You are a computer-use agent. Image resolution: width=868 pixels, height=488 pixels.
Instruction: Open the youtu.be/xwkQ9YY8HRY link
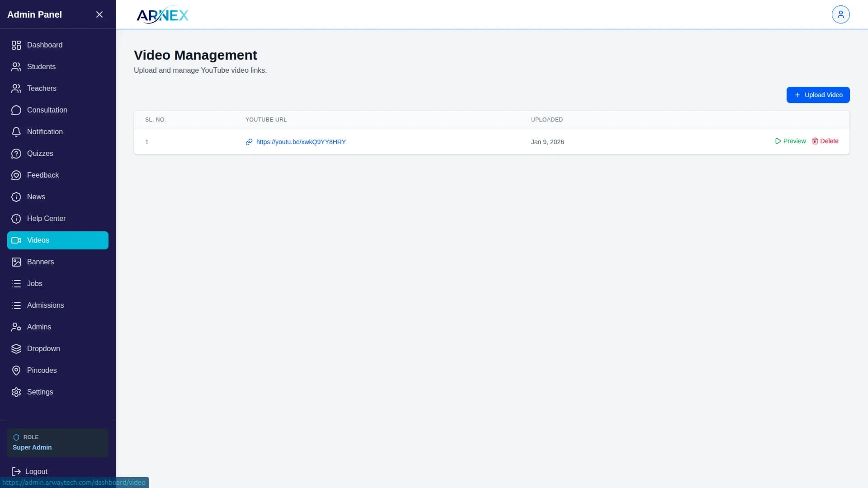pyautogui.click(x=301, y=142)
